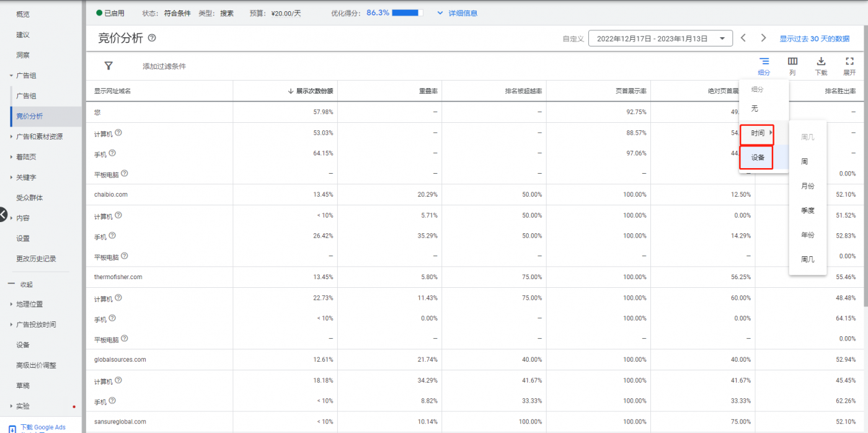Viewport: 868px width, 433px height.
Task: Click 显示过去 30 天的数据 link
Action: 814,38
